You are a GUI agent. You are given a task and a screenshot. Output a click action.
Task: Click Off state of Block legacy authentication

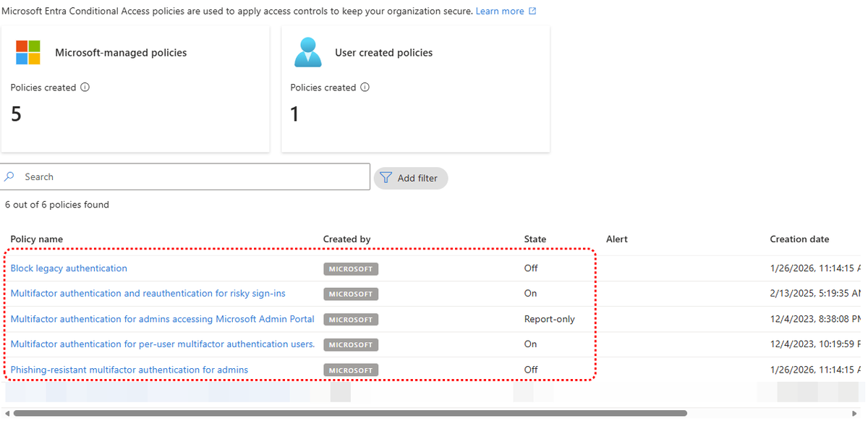[531, 268]
